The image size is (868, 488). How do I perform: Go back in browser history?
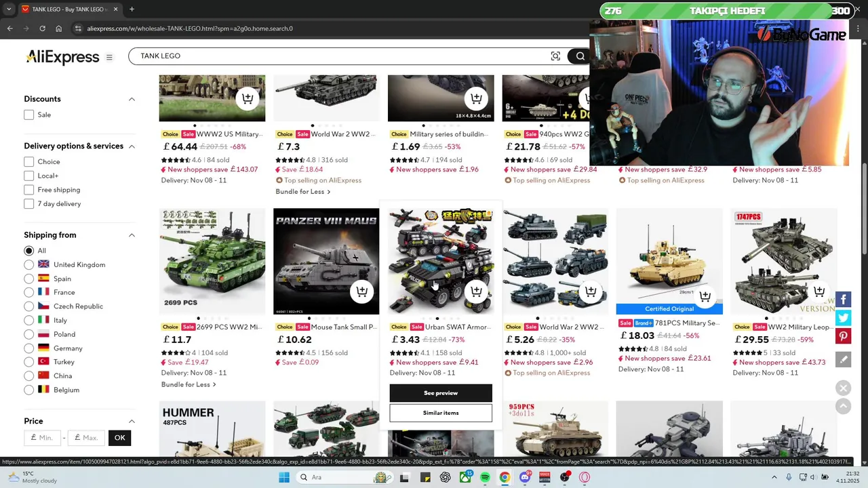[9, 28]
